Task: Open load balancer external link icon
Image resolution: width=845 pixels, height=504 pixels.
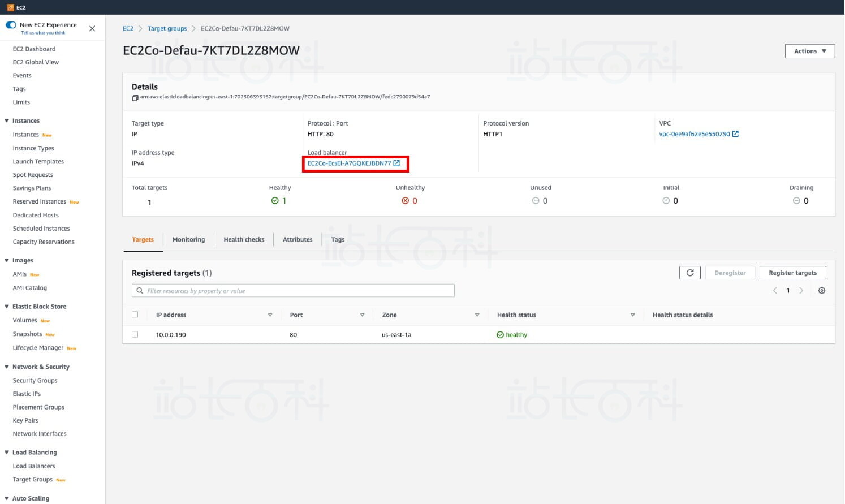Action: click(x=396, y=163)
